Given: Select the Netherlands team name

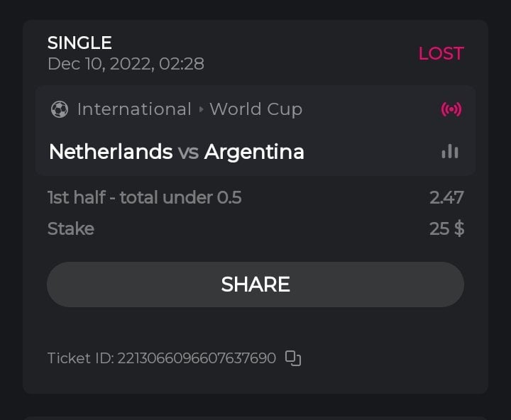Looking at the screenshot, I should pyautogui.click(x=111, y=152).
